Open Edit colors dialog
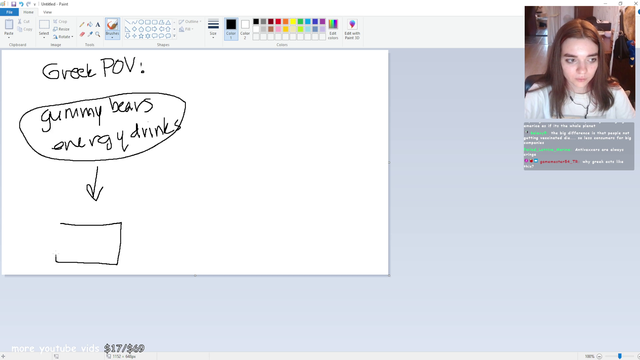Screen dimensions: 640x360 click(x=333, y=29)
